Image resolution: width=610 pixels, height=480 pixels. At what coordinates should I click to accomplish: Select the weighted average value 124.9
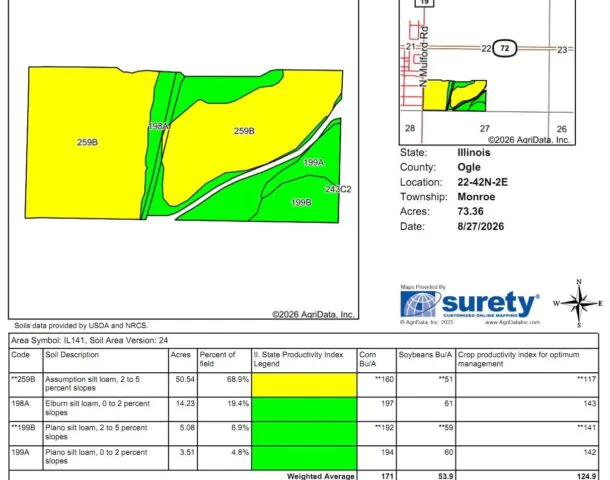[586, 476]
